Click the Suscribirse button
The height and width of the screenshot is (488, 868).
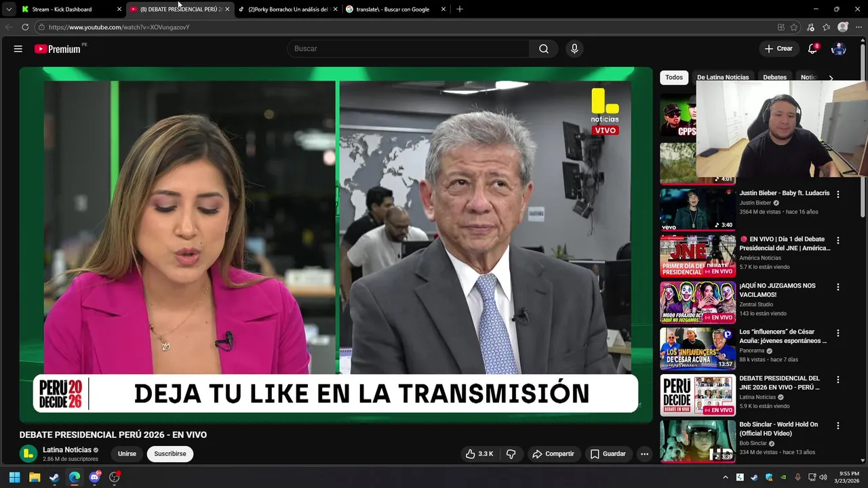(x=170, y=454)
